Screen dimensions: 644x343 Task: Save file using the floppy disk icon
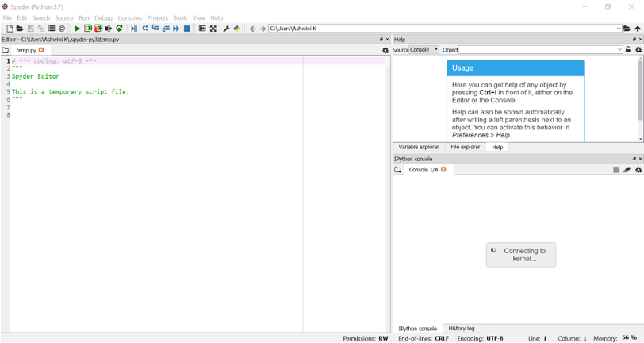click(x=30, y=29)
